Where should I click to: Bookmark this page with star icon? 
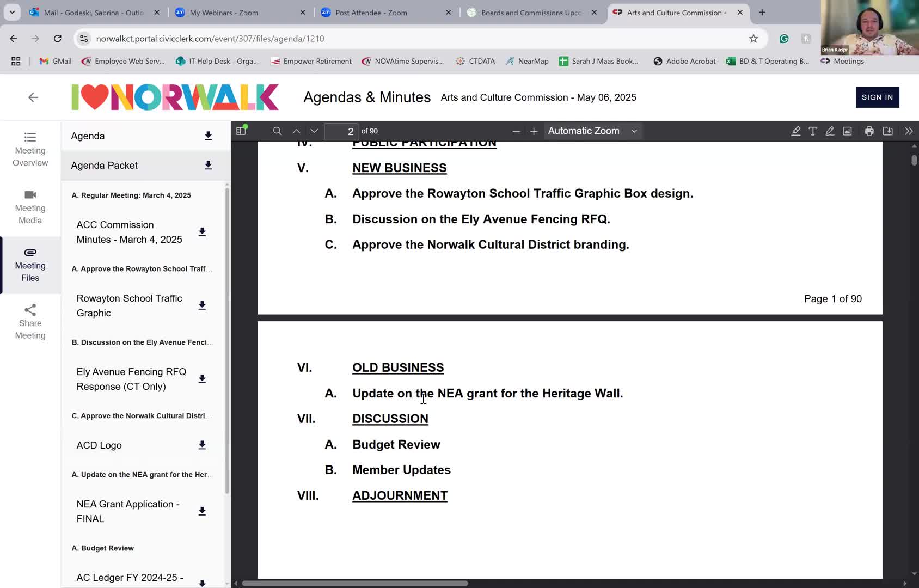pos(753,39)
